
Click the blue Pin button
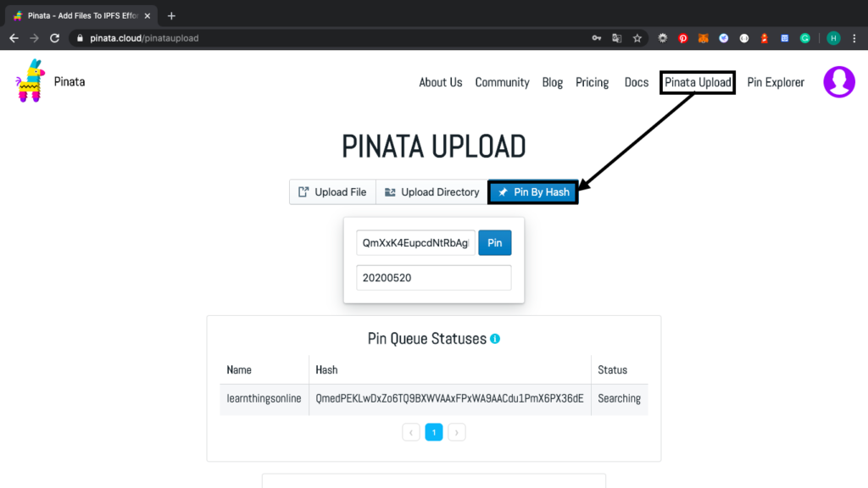point(495,243)
